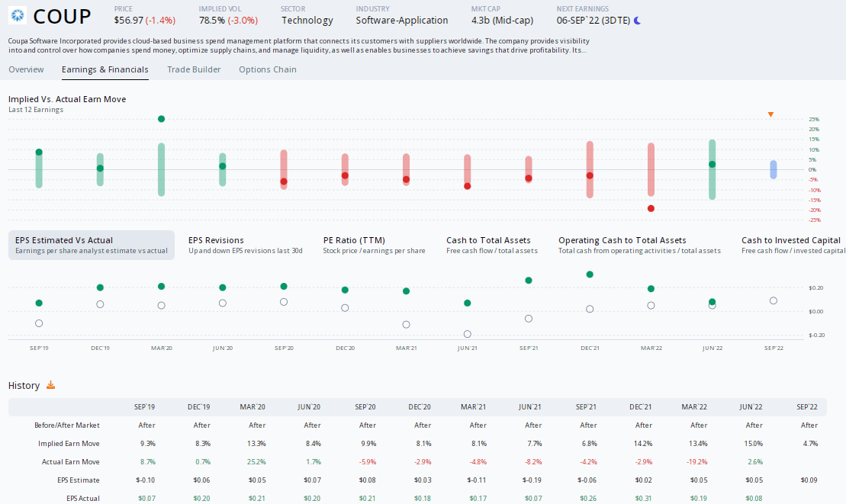The height and width of the screenshot is (504, 846).
Task: Click the price value $56.97
Action: pos(128,21)
